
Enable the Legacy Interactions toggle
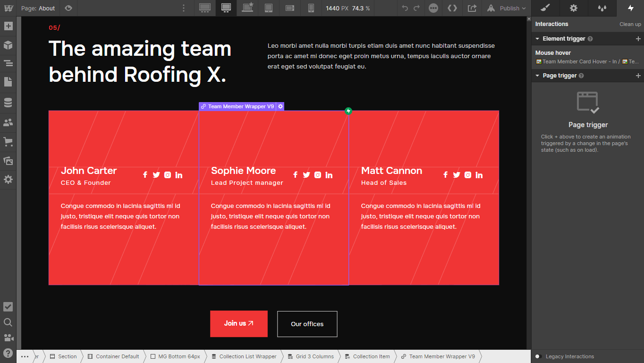click(x=537, y=356)
